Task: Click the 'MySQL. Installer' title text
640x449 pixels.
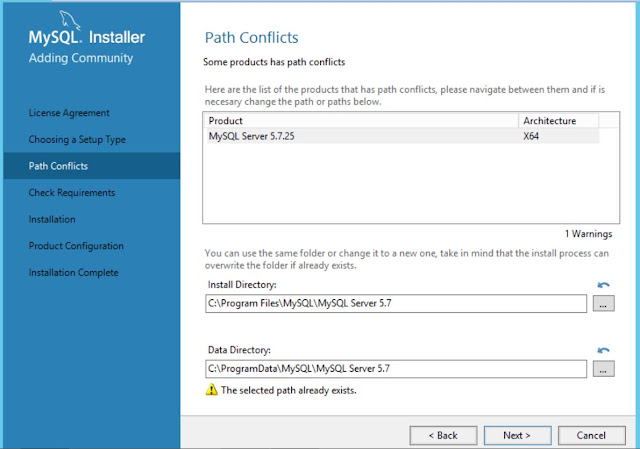Action: tap(87, 37)
